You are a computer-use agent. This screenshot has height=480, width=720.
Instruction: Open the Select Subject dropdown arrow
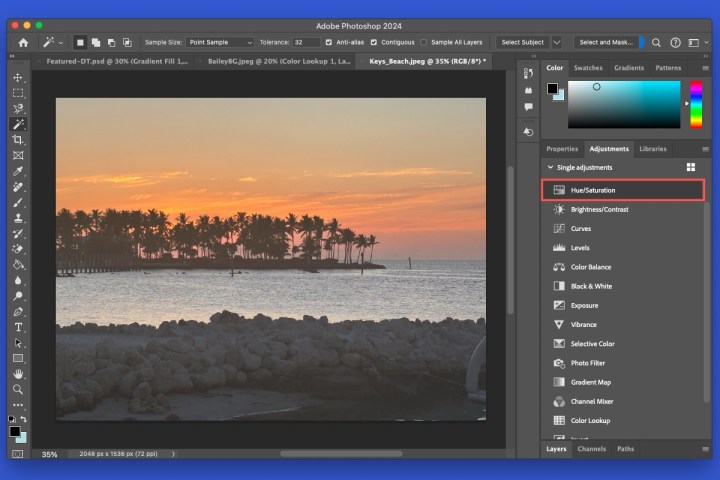coord(557,43)
